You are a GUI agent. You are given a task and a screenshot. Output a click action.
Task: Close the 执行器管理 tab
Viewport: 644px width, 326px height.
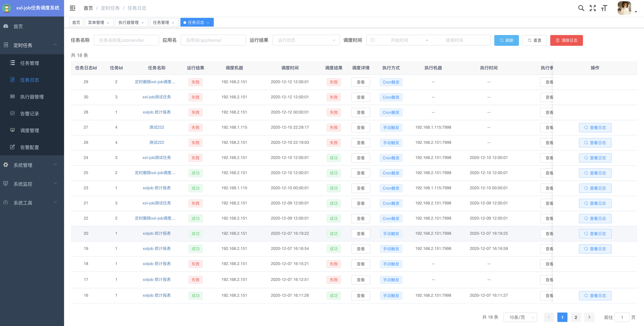click(143, 23)
